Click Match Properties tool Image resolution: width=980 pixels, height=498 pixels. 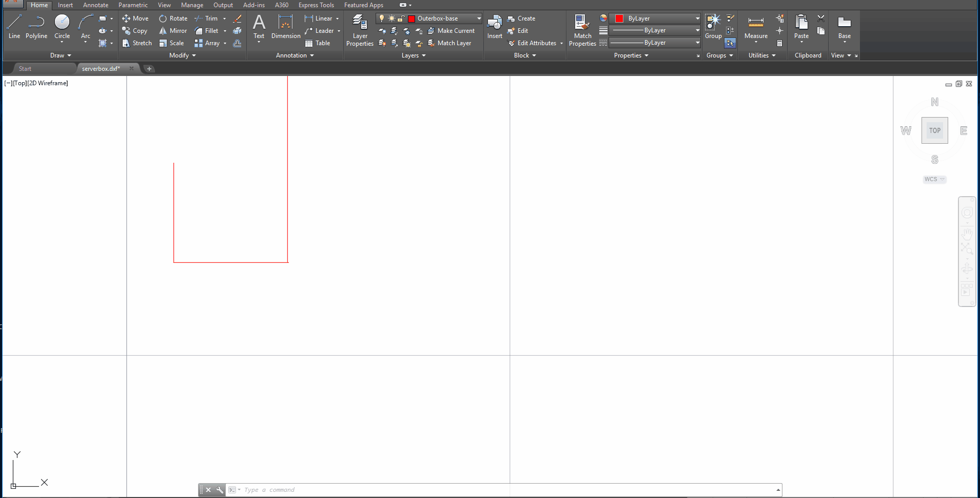pos(582,30)
